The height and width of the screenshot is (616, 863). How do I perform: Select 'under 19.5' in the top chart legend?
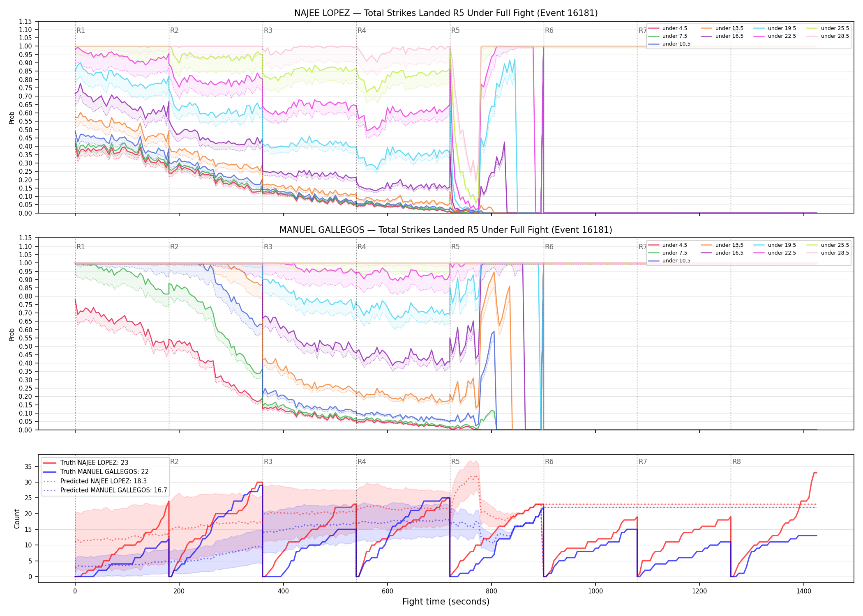(775, 28)
